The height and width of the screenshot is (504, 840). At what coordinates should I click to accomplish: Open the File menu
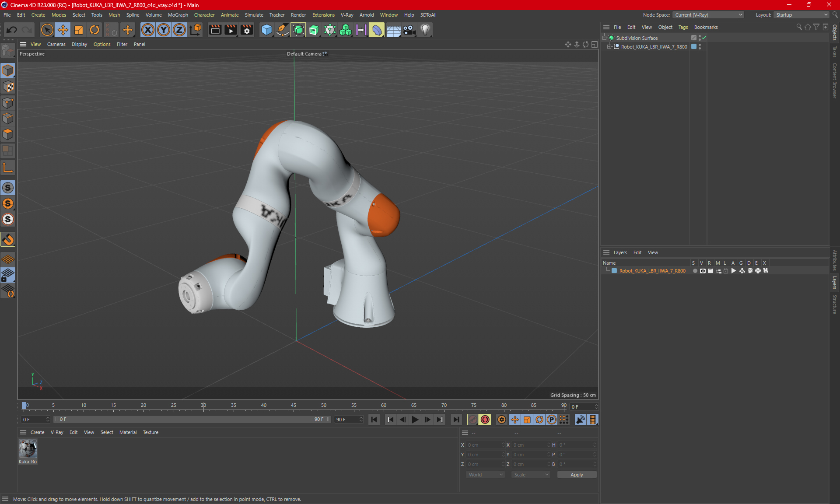(7, 15)
